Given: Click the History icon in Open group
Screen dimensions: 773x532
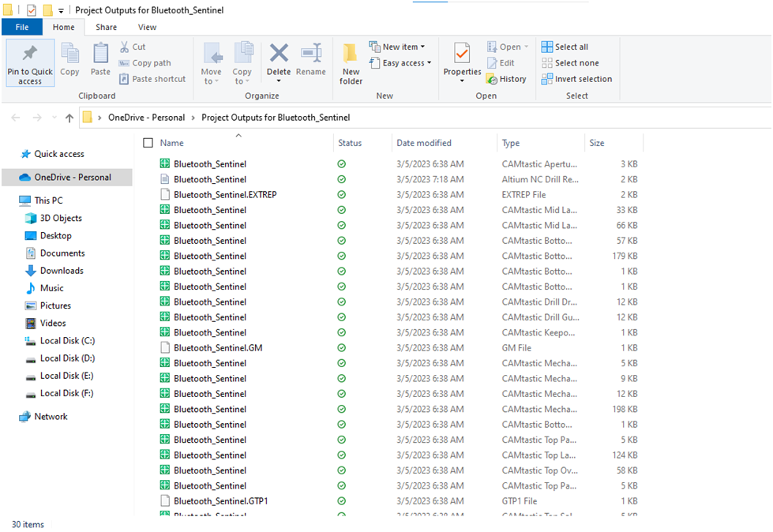Looking at the screenshot, I should (x=506, y=79).
